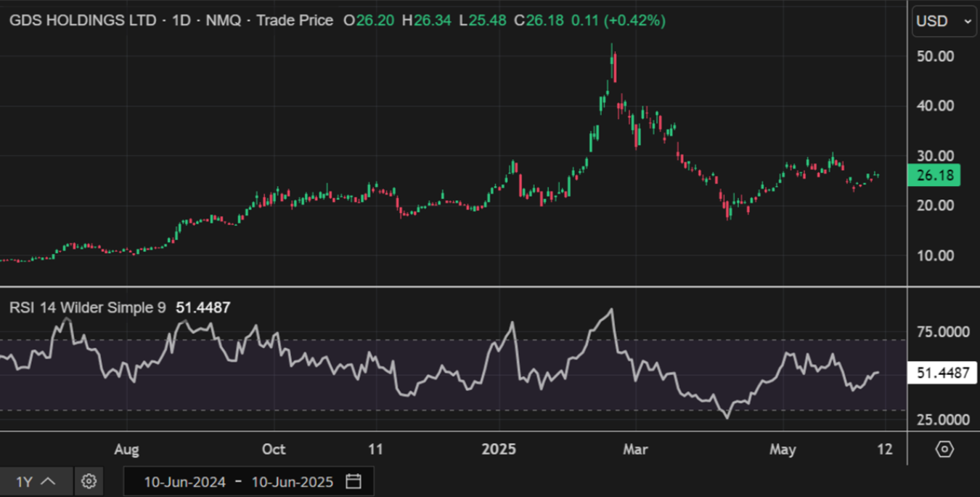Click the Oct label on the time axis

pyautogui.click(x=274, y=449)
